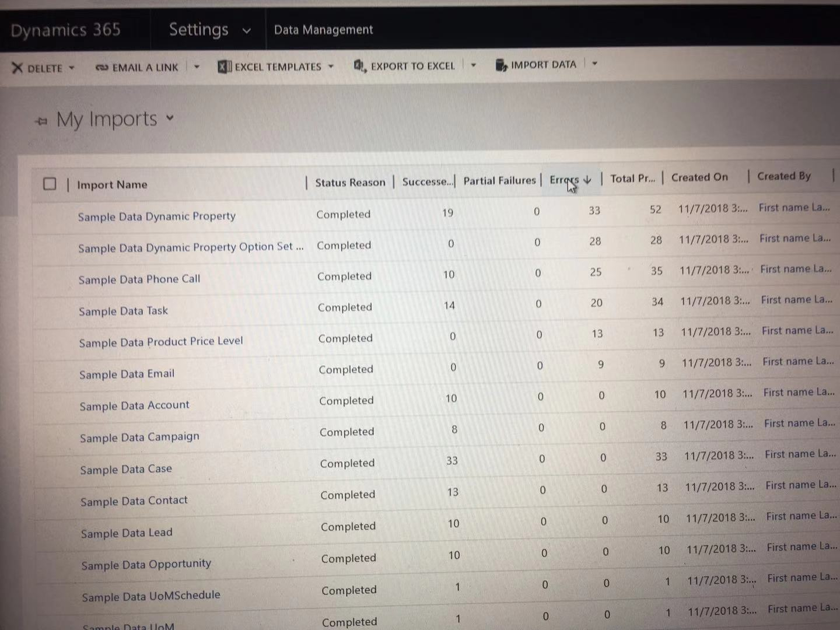This screenshot has width=840, height=630.
Task: Click successes value 14 in Task row
Action: click(x=449, y=305)
